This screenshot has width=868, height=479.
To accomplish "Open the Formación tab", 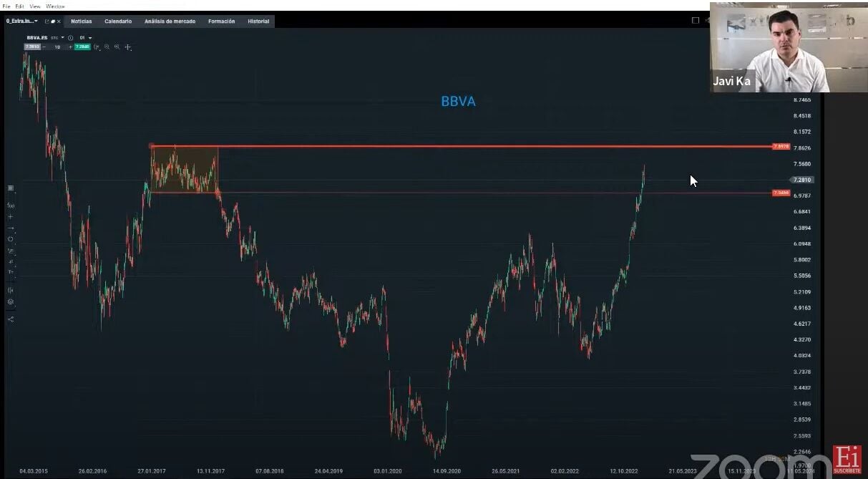I will click(221, 21).
